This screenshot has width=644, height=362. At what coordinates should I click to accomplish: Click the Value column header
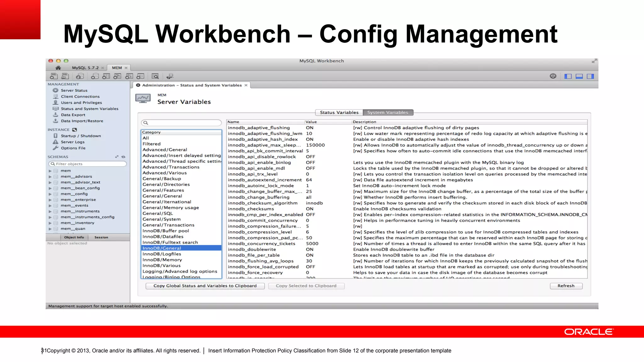(328, 122)
